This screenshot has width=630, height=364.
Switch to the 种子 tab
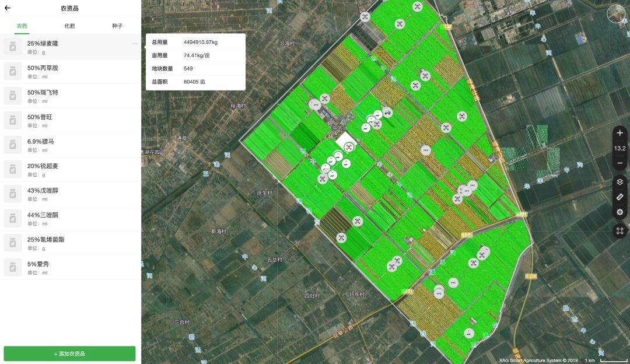(x=117, y=26)
